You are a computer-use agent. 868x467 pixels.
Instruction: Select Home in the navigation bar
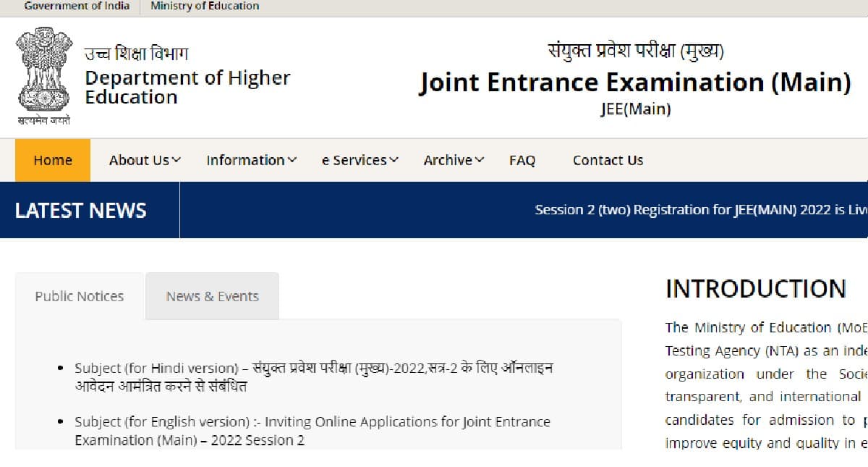pyautogui.click(x=52, y=160)
